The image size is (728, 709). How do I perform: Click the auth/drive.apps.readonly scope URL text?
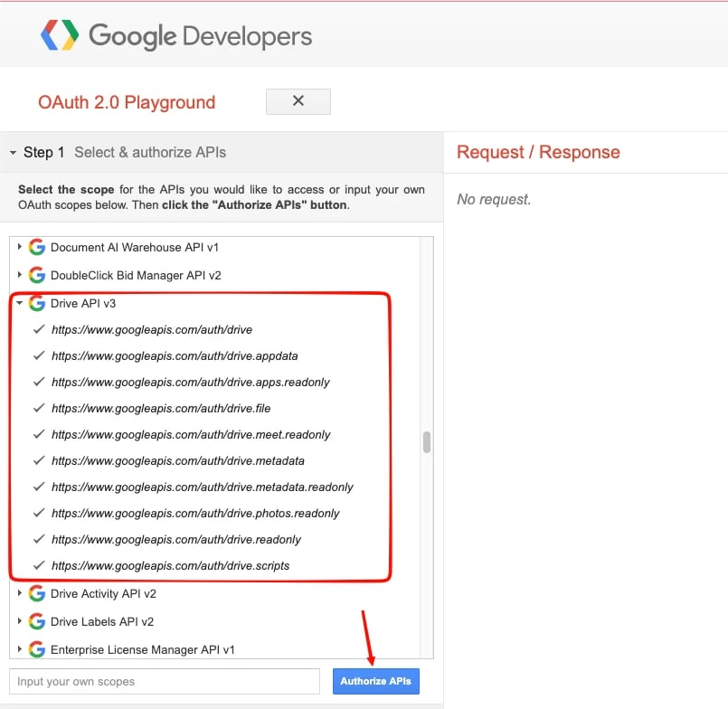tap(190, 383)
